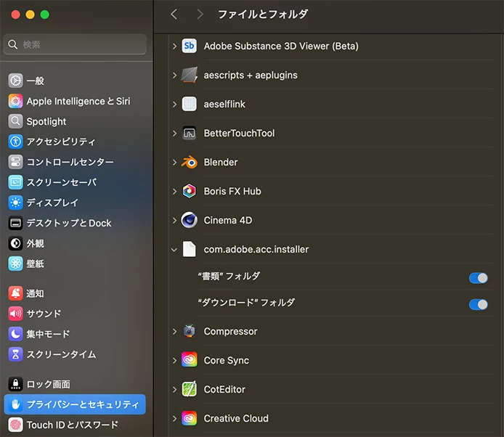The height and width of the screenshot is (437, 504).
Task: Click the aescripts + aeplugins app icon
Action: pyautogui.click(x=189, y=75)
